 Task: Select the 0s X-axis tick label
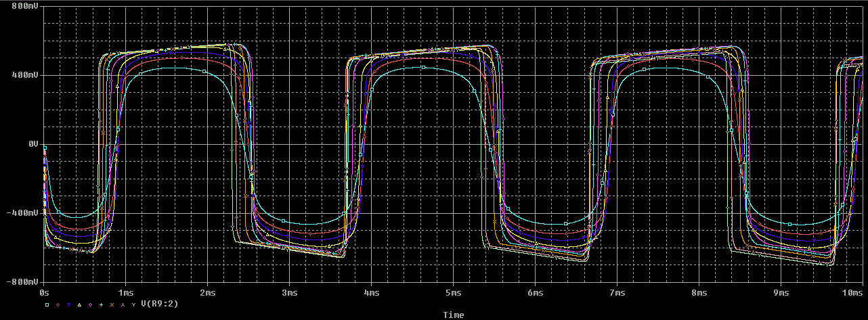click(x=45, y=292)
